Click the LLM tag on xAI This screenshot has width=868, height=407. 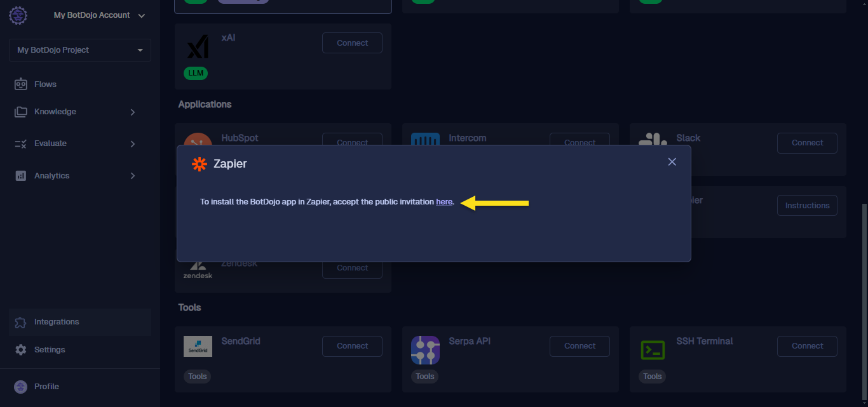click(196, 73)
